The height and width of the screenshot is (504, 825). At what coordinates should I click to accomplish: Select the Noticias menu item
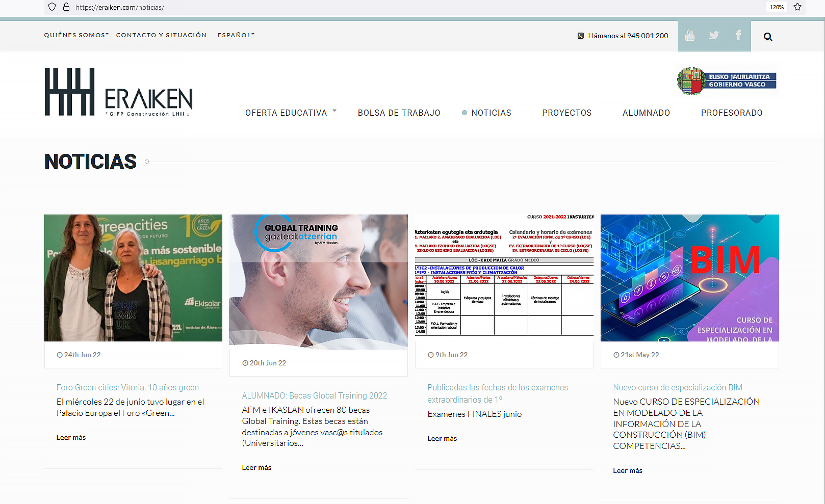pyautogui.click(x=491, y=113)
